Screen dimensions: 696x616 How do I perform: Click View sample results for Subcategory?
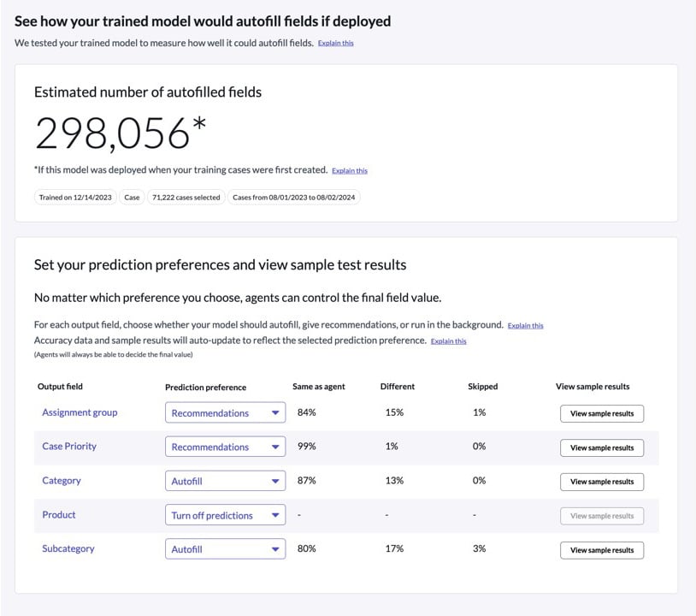click(602, 550)
